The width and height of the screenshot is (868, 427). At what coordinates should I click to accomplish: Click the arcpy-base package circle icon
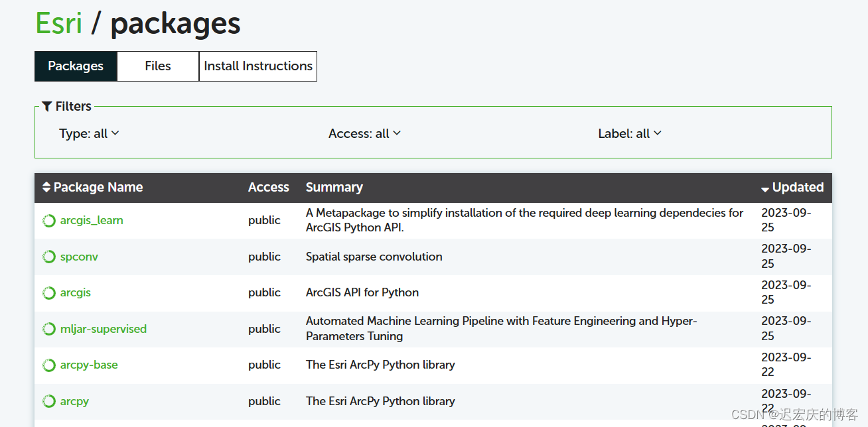[49, 365]
